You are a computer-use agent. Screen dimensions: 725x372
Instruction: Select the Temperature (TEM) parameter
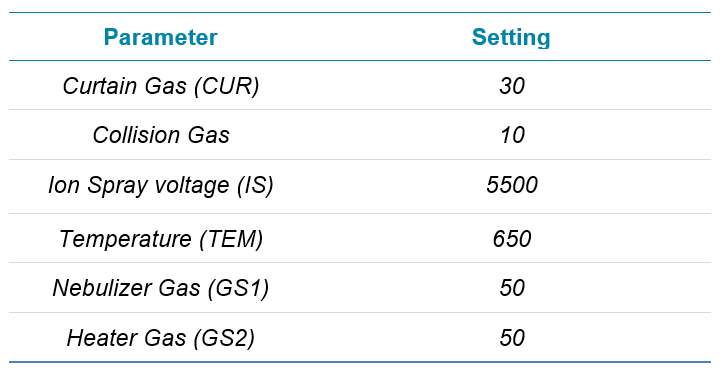[161, 239]
